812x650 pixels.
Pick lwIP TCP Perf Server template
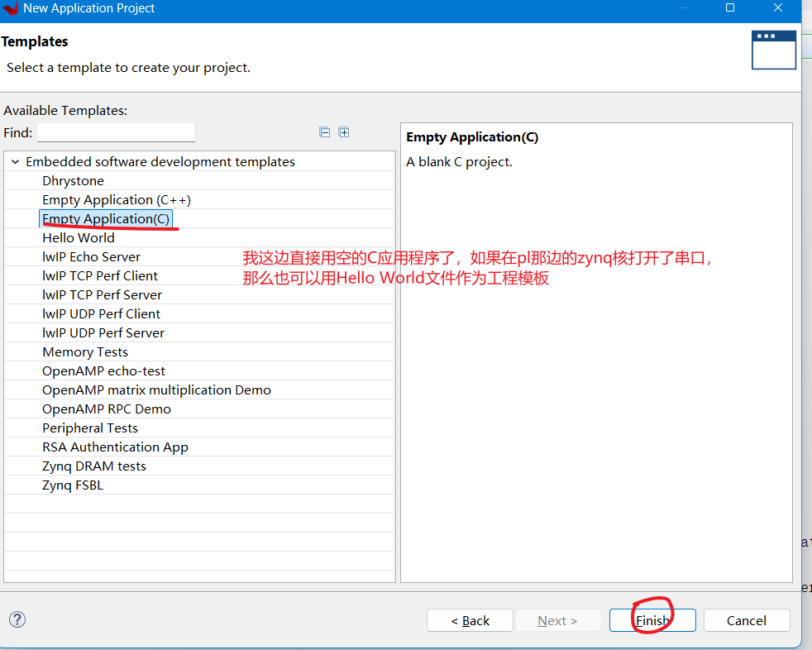pyautogui.click(x=102, y=295)
